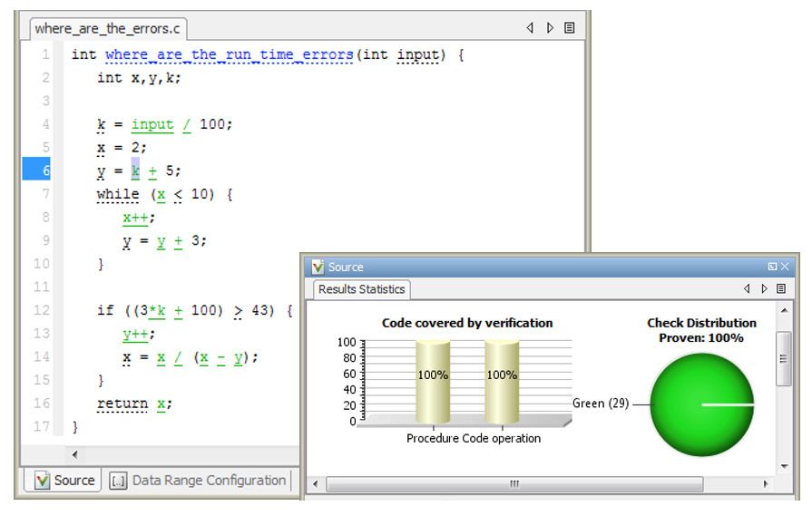Image resolution: width=812 pixels, height=516 pixels.
Task: Click the green division operator on line 4
Action: tap(187, 124)
